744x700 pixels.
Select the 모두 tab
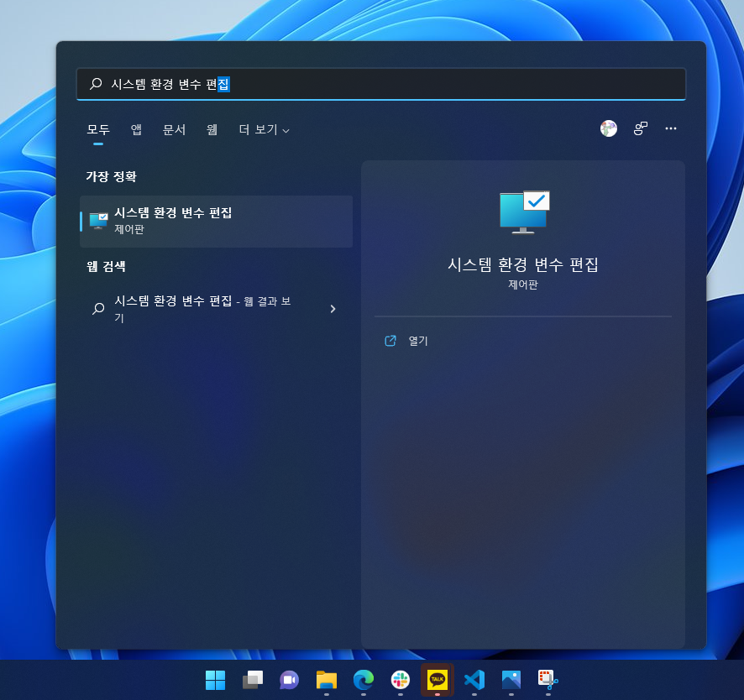click(x=98, y=129)
